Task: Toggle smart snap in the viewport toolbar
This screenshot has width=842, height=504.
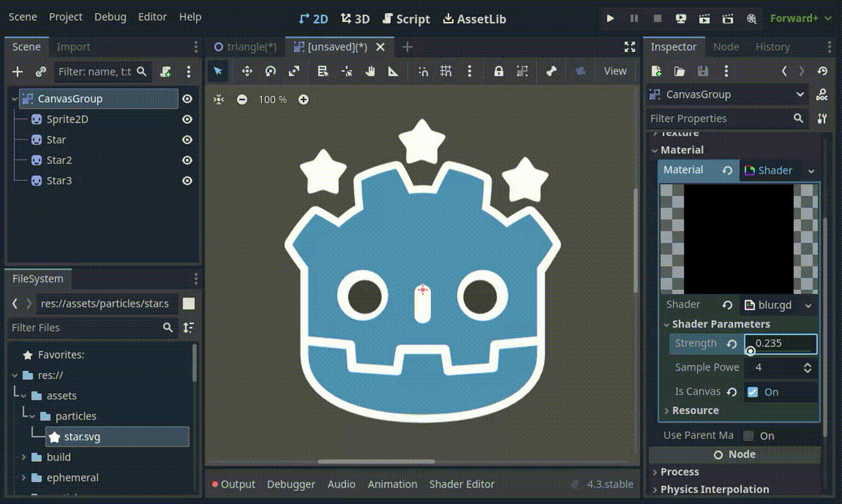Action: (423, 71)
